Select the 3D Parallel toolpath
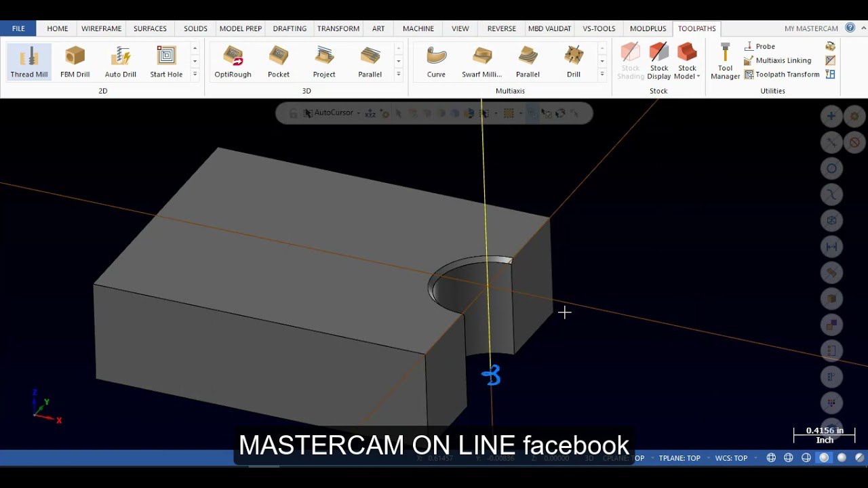 (370, 62)
